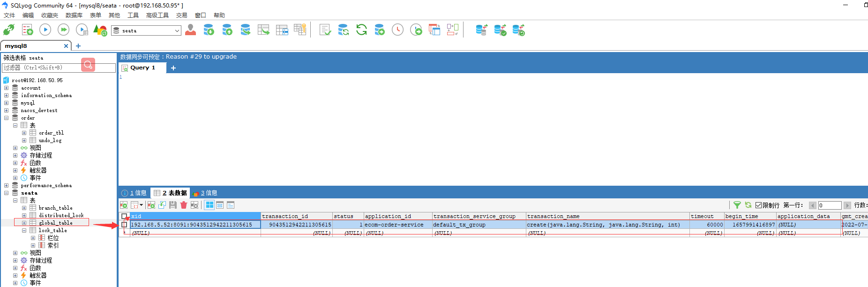This screenshot has width=868, height=287.
Task: Toggle the 限制行 limit rows checkbox
Action: (x=758, y=205)
